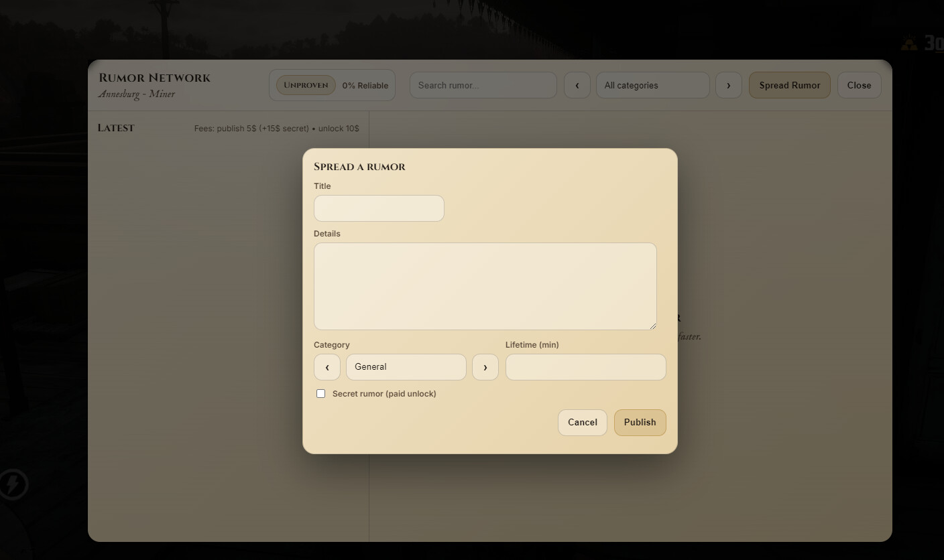
Task: Click the Title input field
Action: point(379,208)
